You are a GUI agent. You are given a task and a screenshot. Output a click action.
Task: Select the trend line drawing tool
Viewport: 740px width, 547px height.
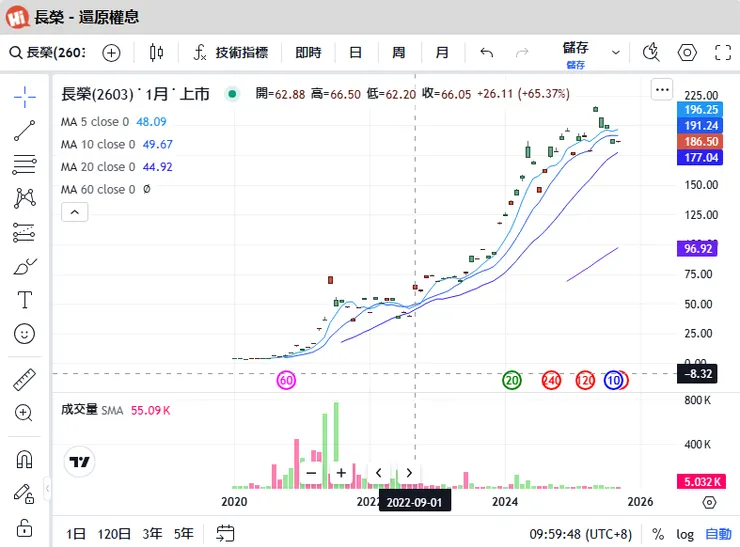pos(25,131)
